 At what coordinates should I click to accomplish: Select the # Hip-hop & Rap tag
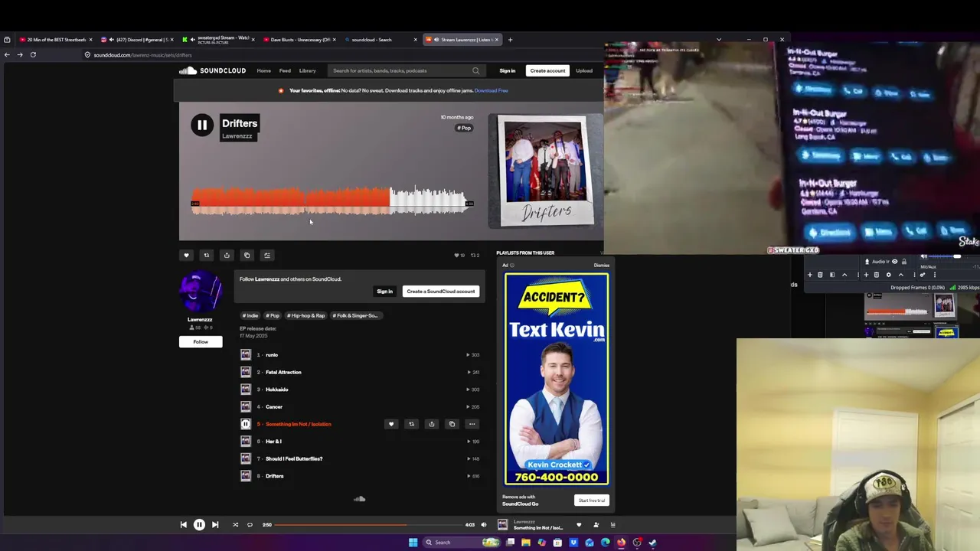pyautogui.click(x=306, y=315)
